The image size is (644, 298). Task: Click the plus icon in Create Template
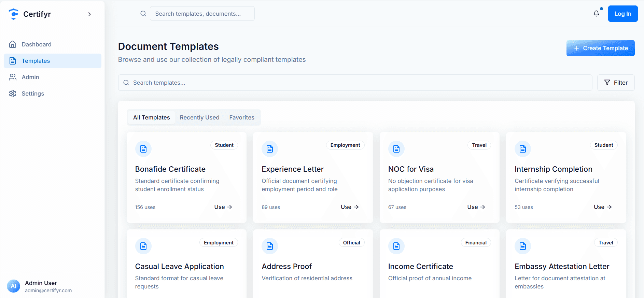click(x=576, y=48)
